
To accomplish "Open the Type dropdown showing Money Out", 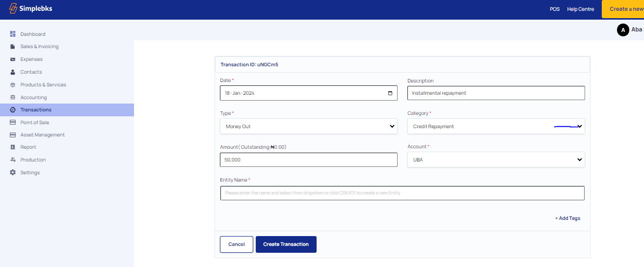I will pos(309,126).
